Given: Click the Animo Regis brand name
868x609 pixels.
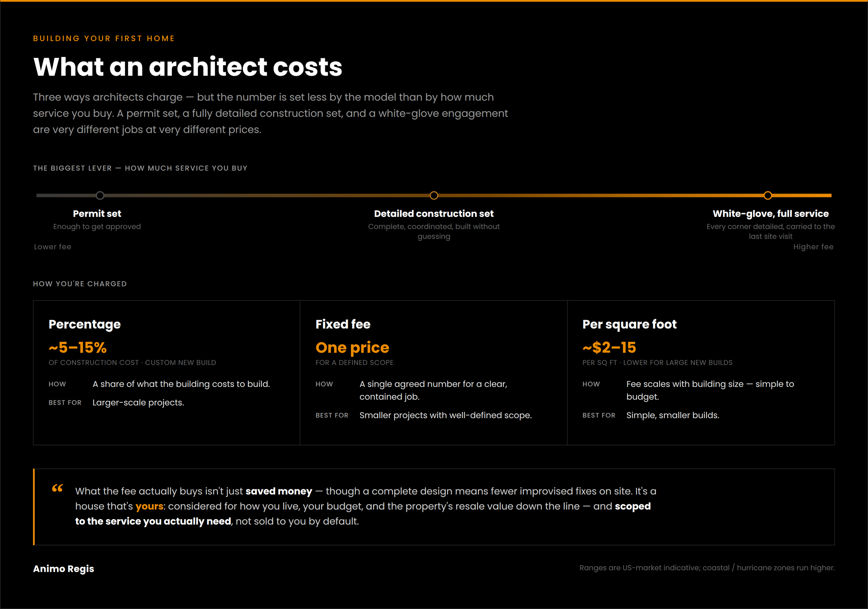Looking at the screenshot, I should [64, 569].
